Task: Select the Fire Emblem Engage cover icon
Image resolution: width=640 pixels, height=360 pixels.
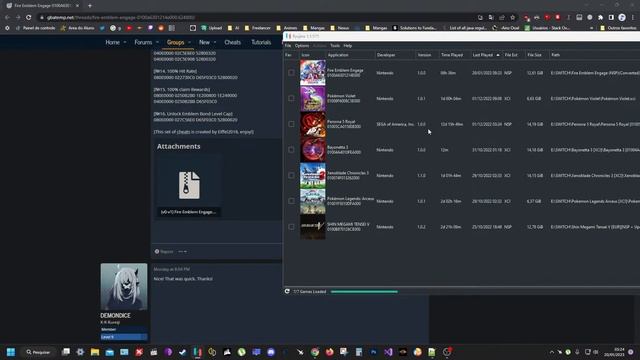Action: pyautogui.click(x=313, y=73)
